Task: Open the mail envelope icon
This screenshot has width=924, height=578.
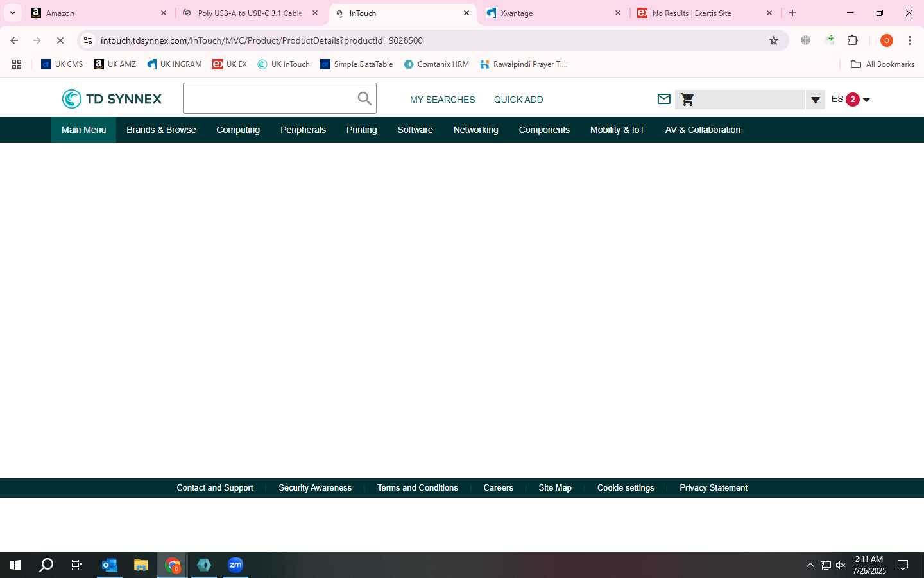Action: click(x=664, y=99)
